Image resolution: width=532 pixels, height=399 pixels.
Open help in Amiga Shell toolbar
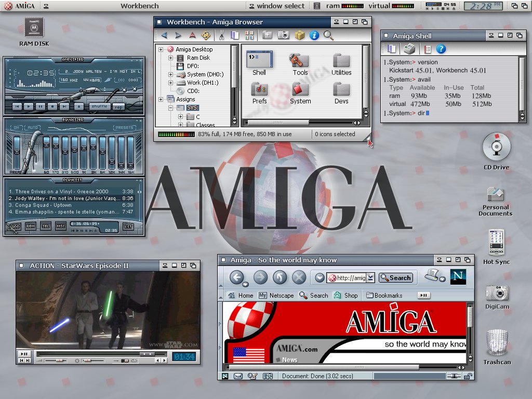coord(441,49)
